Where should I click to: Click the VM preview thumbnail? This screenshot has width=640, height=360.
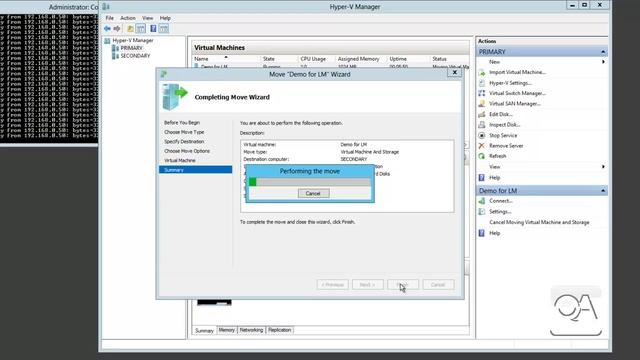pyautogui.click(x=214, y=302)
